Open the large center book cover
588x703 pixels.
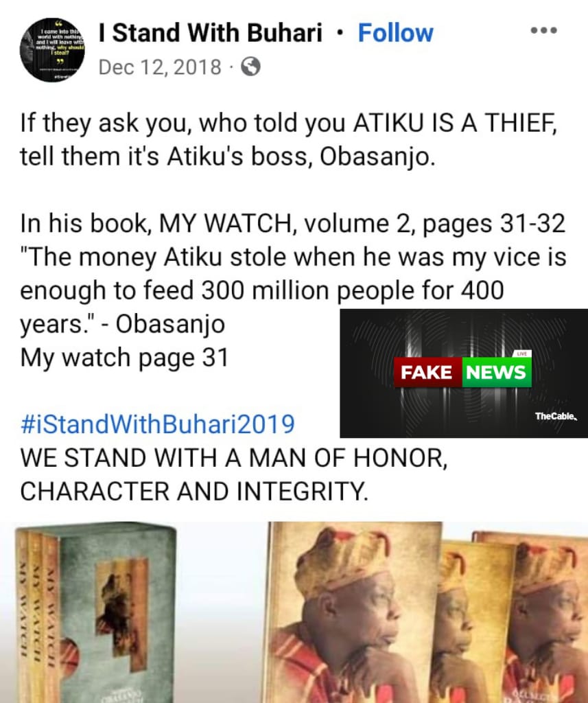(355, 612)
